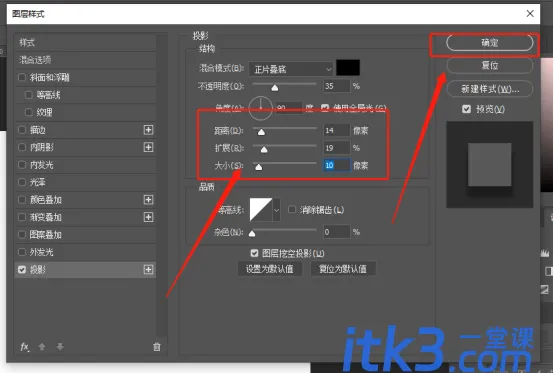
Task: Open the 混合模式 正片叠底 dropdown
Action: tap(291, 69)
